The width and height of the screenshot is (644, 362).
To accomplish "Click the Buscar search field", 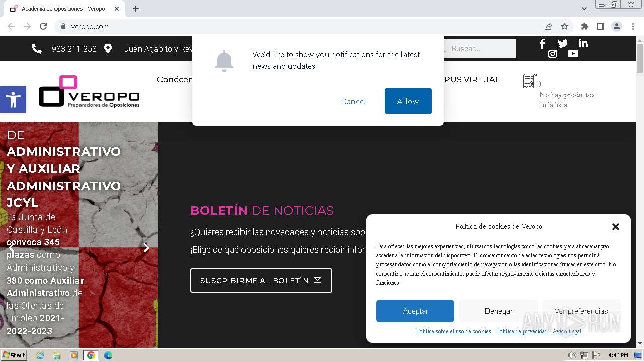I will (x=480, y=49).
